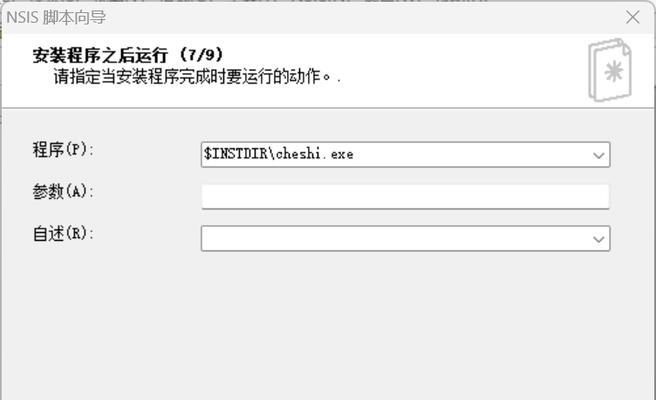Close the NSIS 脚本向导 dialog
This screenshot has height=400, width=656.
tap(633, 18)
